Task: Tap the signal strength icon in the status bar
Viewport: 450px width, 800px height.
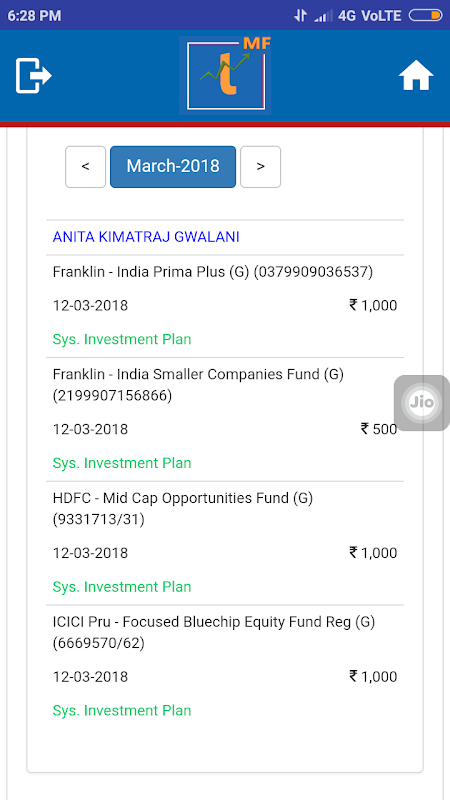Action: [323, 16]
